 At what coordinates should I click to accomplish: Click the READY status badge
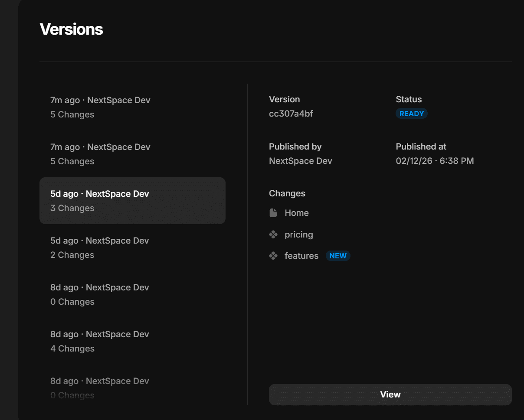click(411, 114)
